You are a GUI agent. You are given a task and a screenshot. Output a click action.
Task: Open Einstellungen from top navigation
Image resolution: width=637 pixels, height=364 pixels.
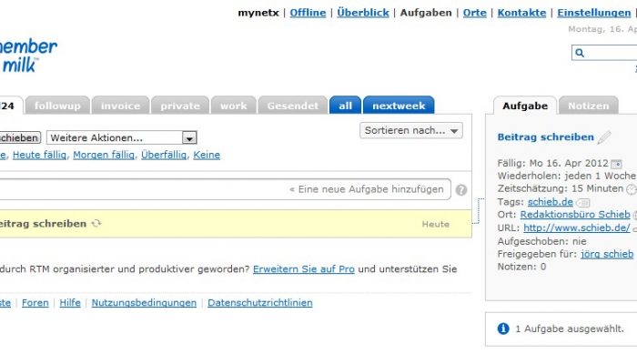593,13
